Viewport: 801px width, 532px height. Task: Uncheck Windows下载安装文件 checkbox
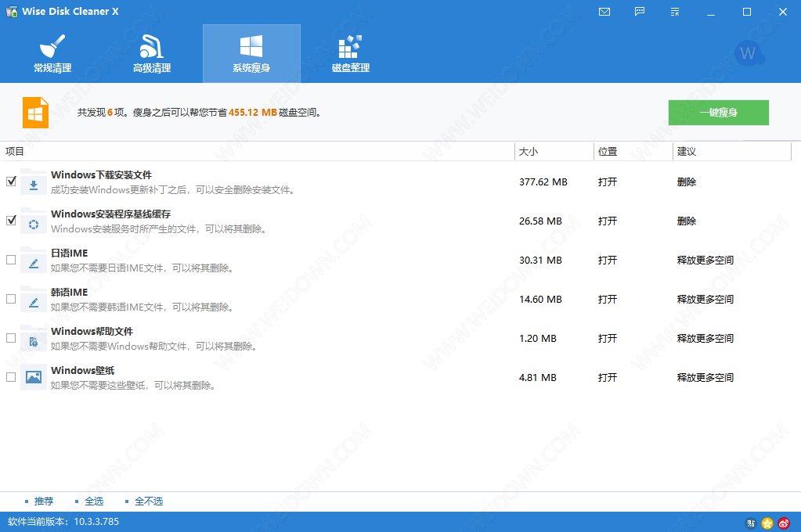pyautogui.click(x=11, y=182)
